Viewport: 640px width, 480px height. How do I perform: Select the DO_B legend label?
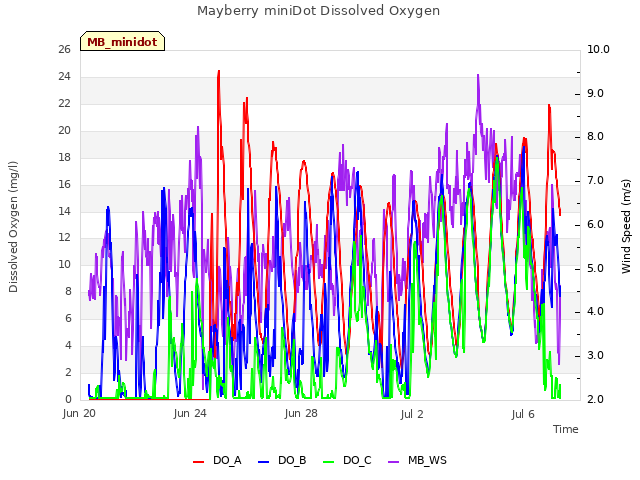click(x=292, y=460)
